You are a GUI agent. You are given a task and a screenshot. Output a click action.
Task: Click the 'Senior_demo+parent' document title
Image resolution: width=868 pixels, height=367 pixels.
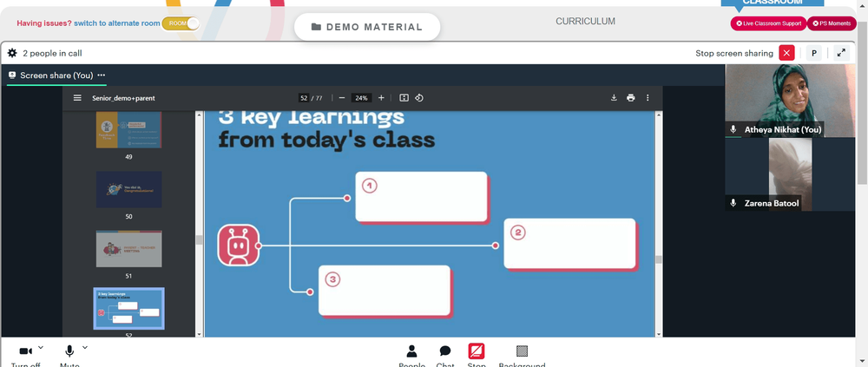point(123,98)
